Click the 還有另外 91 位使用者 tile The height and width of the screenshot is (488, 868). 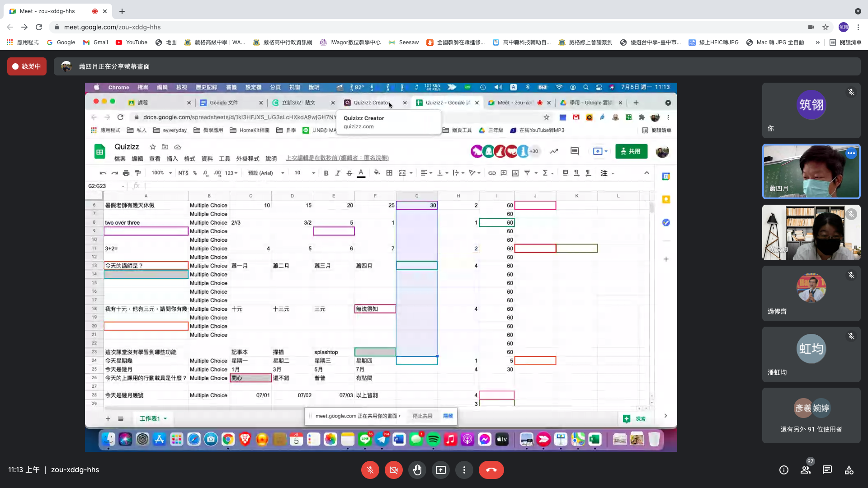[811, 416]
